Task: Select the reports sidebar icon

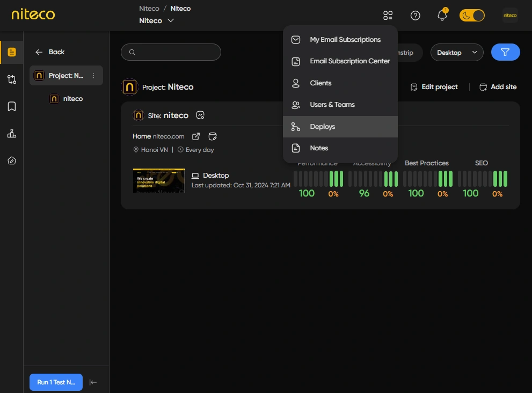Action: 12,52
